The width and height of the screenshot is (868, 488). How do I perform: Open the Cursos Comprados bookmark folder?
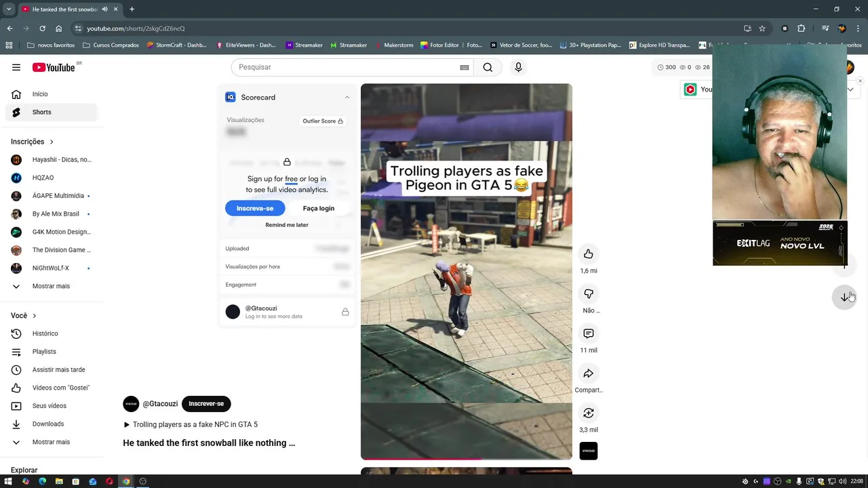tap(111, 45)
